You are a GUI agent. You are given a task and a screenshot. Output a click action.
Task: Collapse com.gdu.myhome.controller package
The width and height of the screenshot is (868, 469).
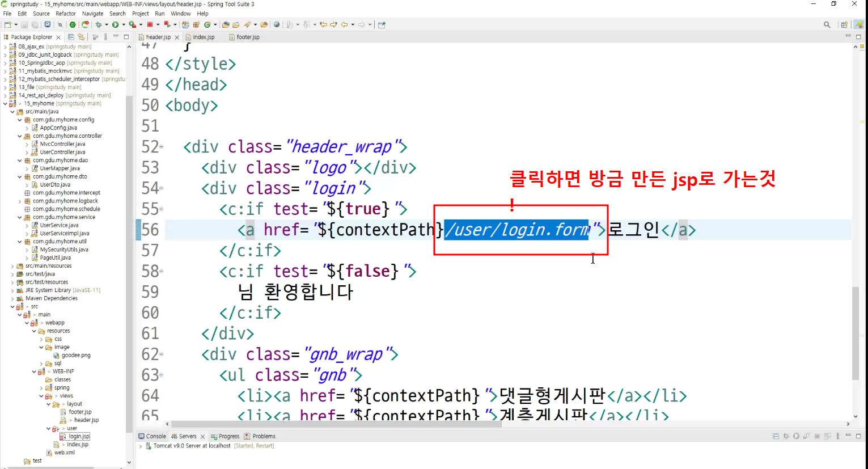(19, 136)
